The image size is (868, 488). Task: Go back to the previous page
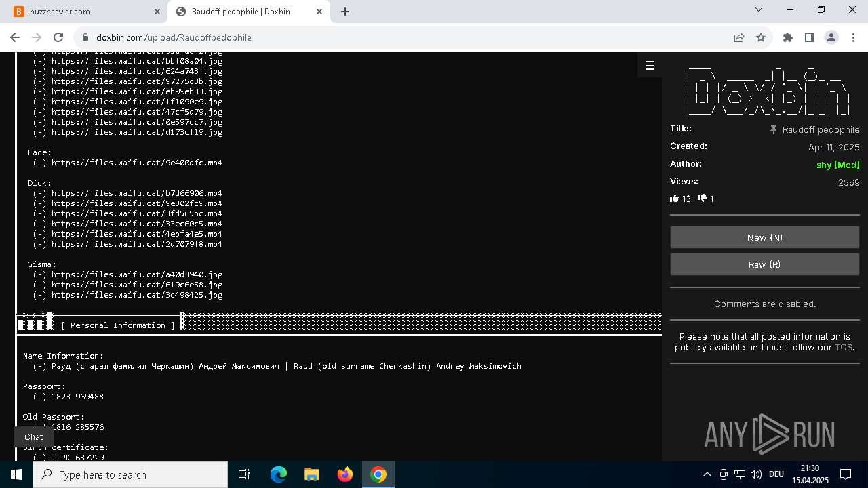pos(15,37)
